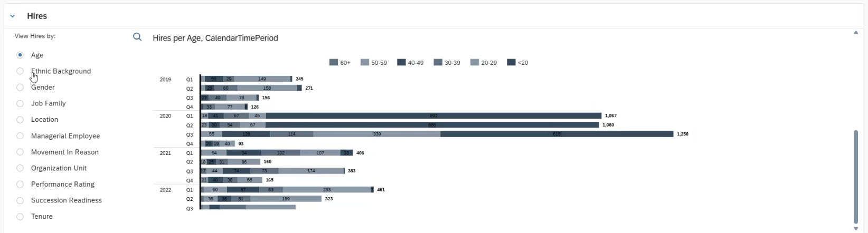Click the 618 segment in 2020 Q3 bar
Screen dimensions: 868x233
556,134
